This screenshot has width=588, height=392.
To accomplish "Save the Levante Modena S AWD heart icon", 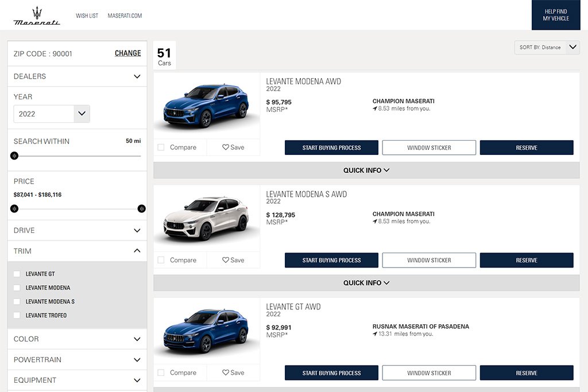I will pyautogui.click(x=225, y=260).
